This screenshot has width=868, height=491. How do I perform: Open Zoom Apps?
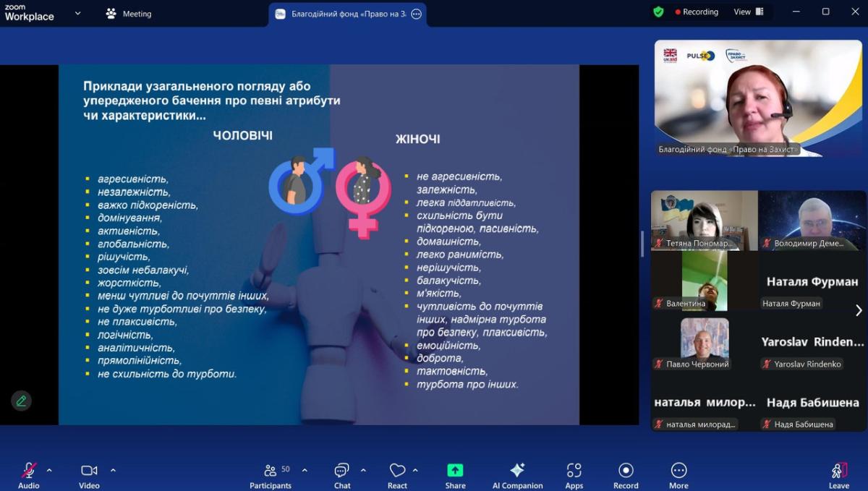[574, 475]
